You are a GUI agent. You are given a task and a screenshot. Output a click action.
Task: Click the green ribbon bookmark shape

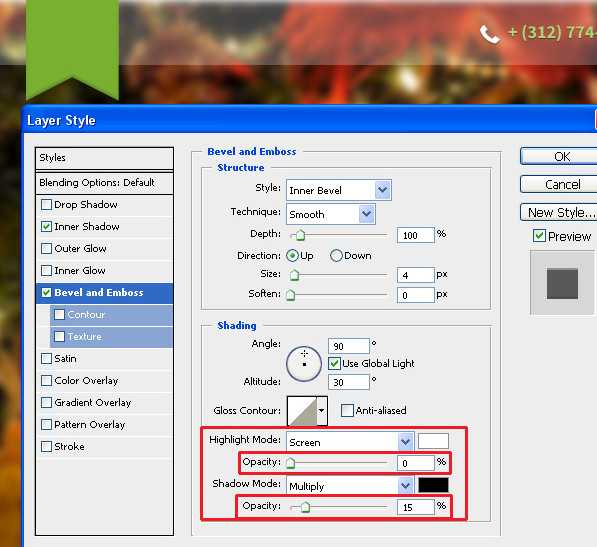coord(72,49)
